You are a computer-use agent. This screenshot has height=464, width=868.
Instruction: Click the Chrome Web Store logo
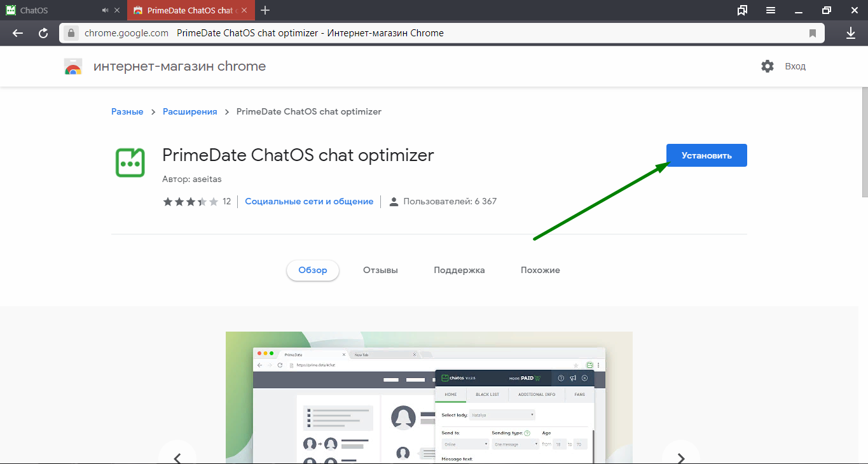[x=73, y=66]
